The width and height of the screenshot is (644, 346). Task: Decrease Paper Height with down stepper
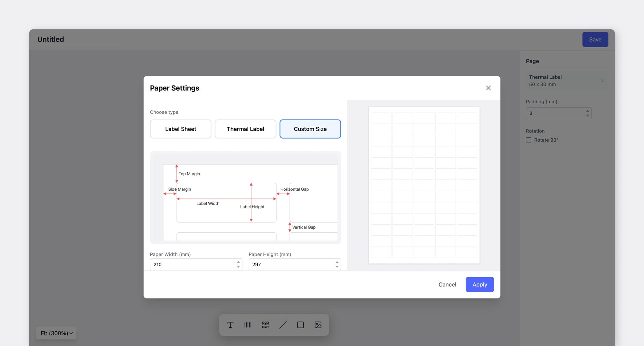click(337, 267)
